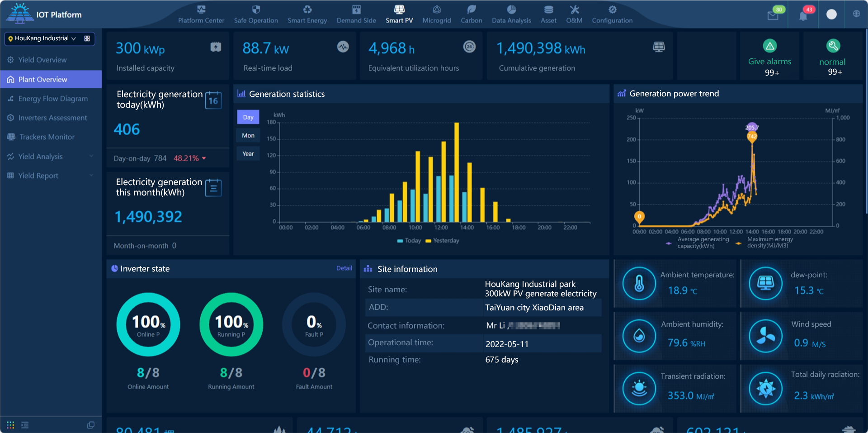Click the globe language icon

coord(856,14)
